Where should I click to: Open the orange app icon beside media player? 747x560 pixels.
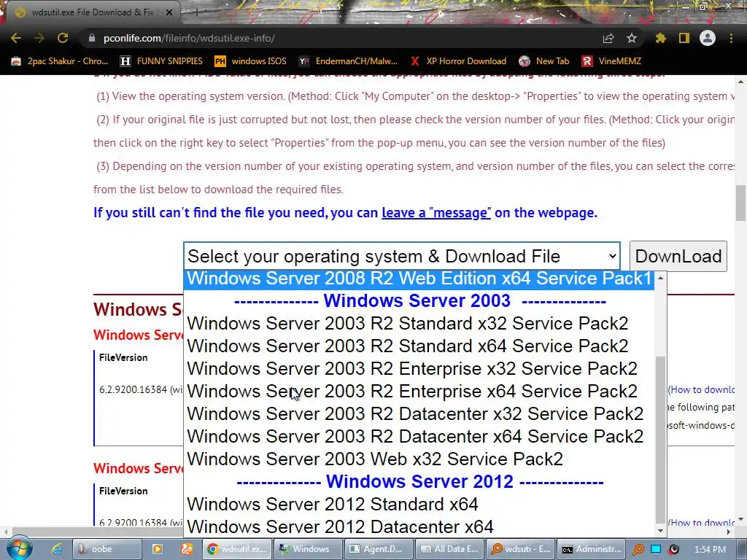tap(186, 549)
